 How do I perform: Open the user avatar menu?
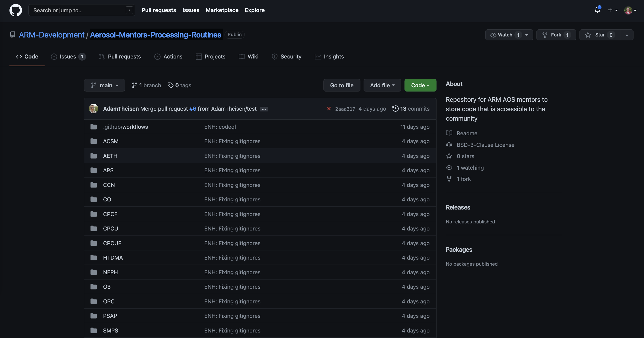pyautogui.click(x=630, y=10)
